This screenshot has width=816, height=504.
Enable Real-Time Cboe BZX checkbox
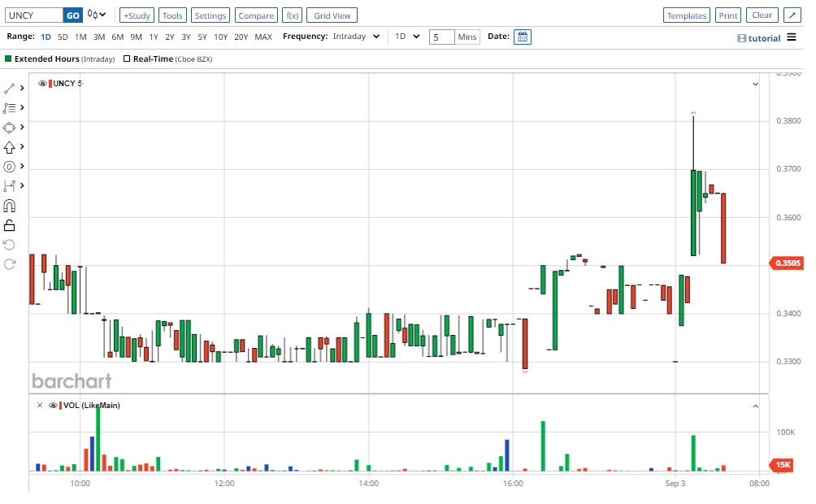(127, 59)
